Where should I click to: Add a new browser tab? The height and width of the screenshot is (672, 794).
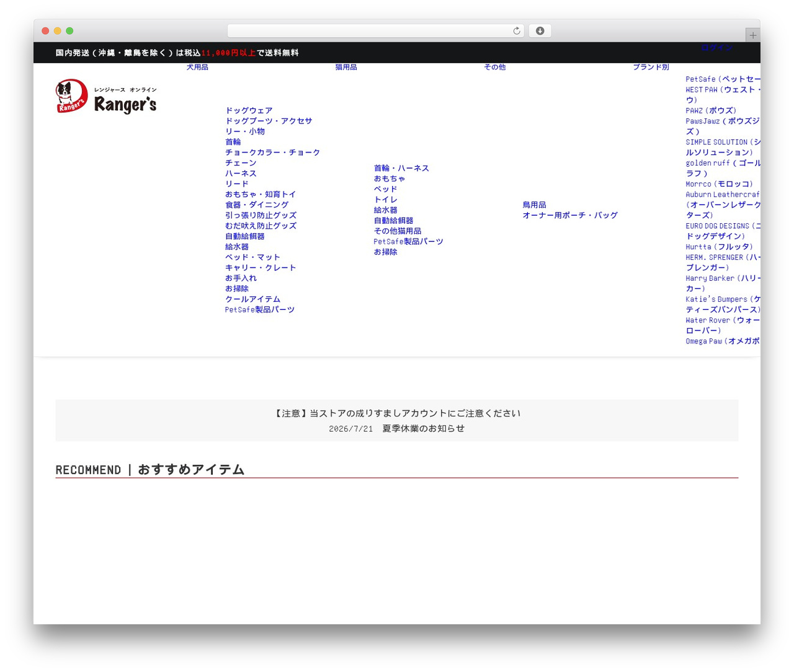(x=752, y=35)
